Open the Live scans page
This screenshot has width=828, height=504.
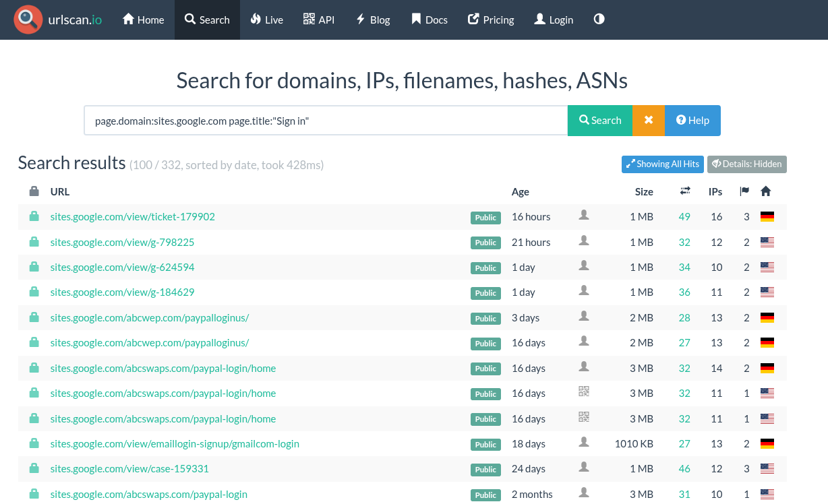266,20
